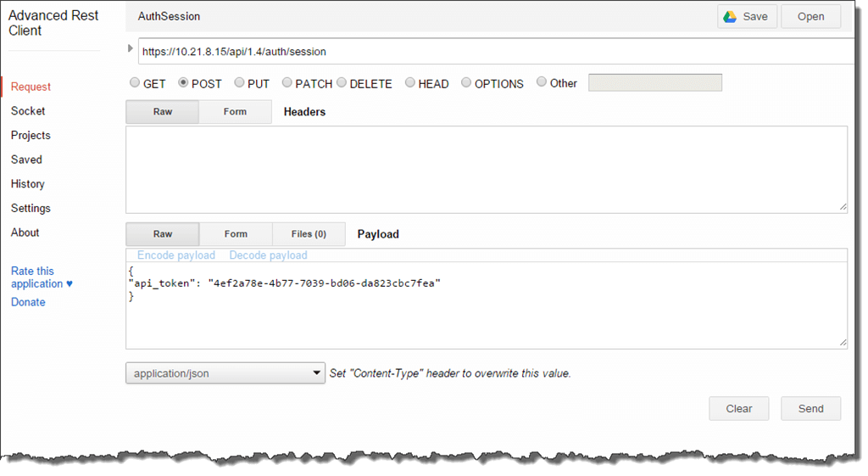This screenshot has width=868, height=476.
Task: Switch Headers editor to Form tab
Action: point(236,111)
